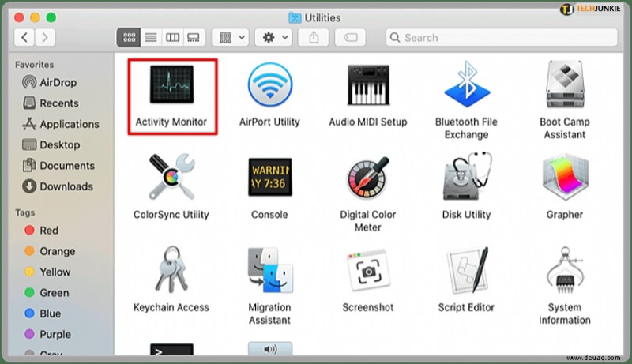Viewport: 632px width, 364px height.
Task: Open the Boot Camp Assistant icon
Action: pyautogui.click(x=565, y=84)
